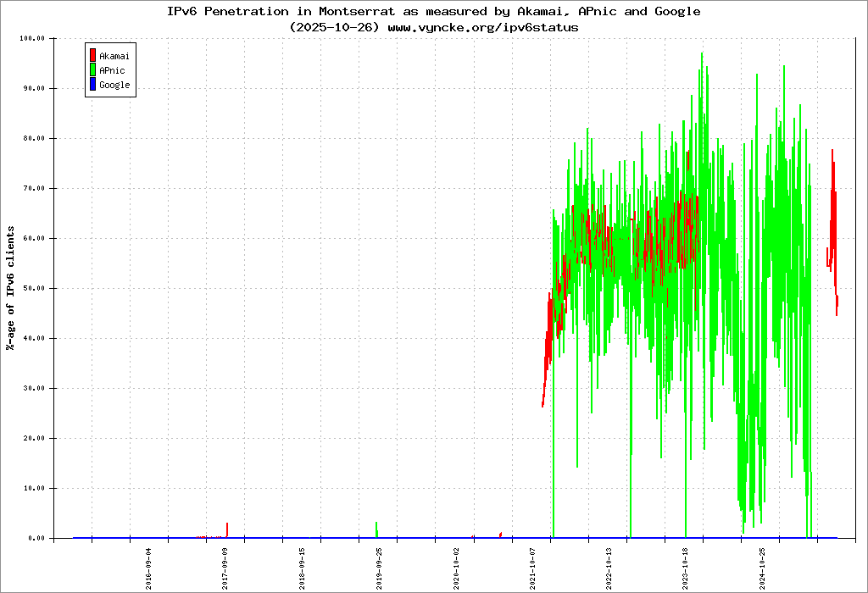This screenshot has width=868, height=593.
Task: Click the 2017-09-09 date label
Action: tap(225, 568)
